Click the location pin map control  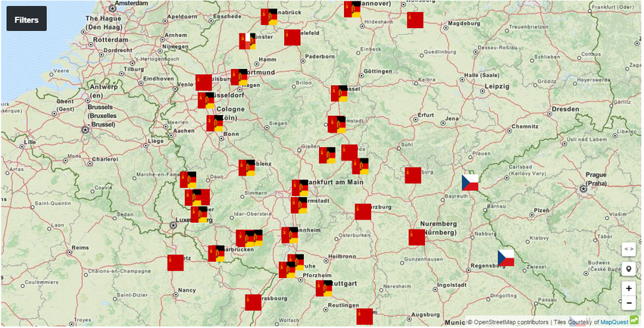click(628, 270)
